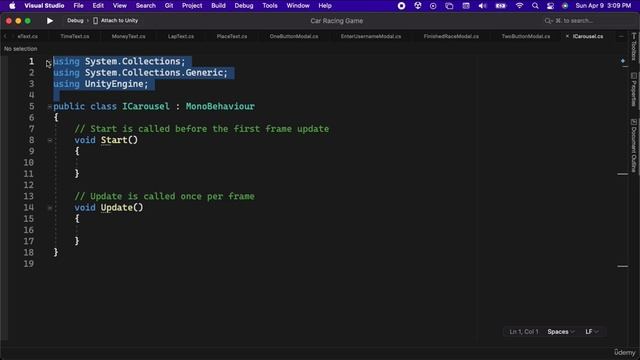This screenshot has height=360, width=640.
Task: Show the tab overflow list
Action: (621, 36)
